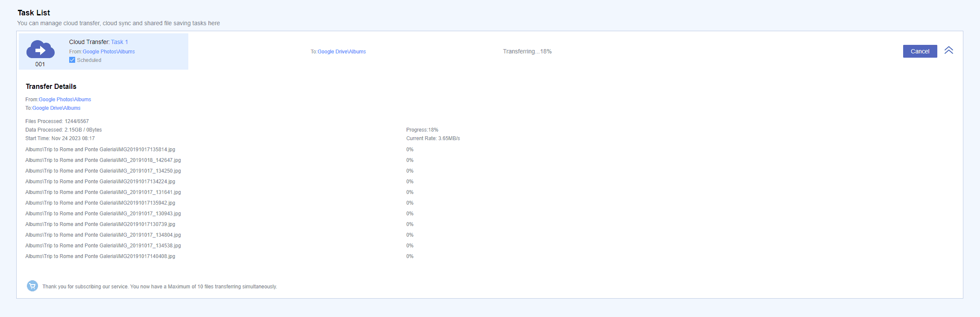This screenshot has height=317, width=980.
Task: Open the Task 1 link
Action: [119, 42]
